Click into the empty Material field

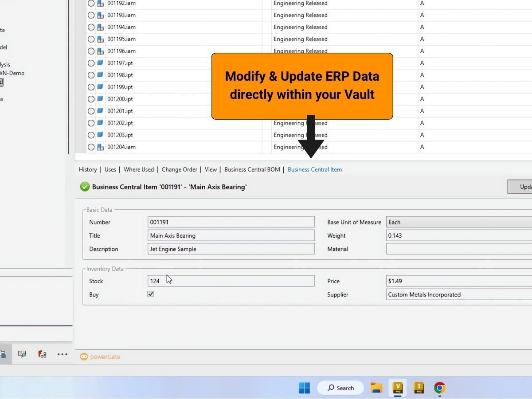coord(459,249)
